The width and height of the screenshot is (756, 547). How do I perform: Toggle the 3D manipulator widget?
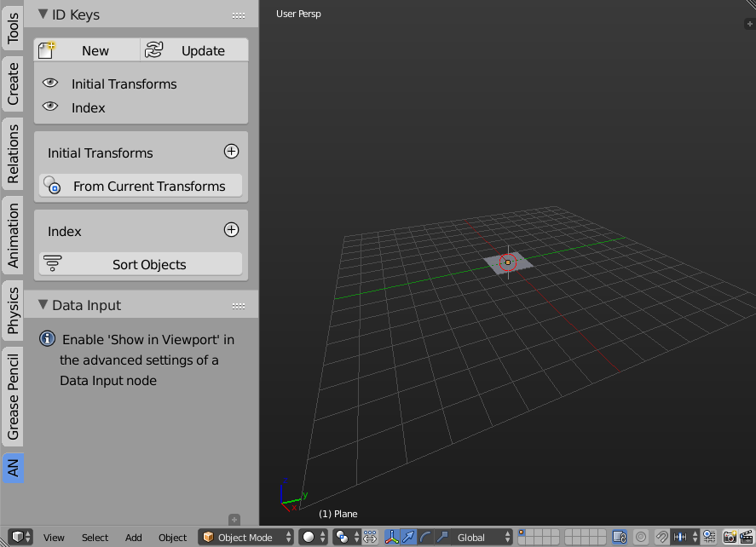point(392,537)
